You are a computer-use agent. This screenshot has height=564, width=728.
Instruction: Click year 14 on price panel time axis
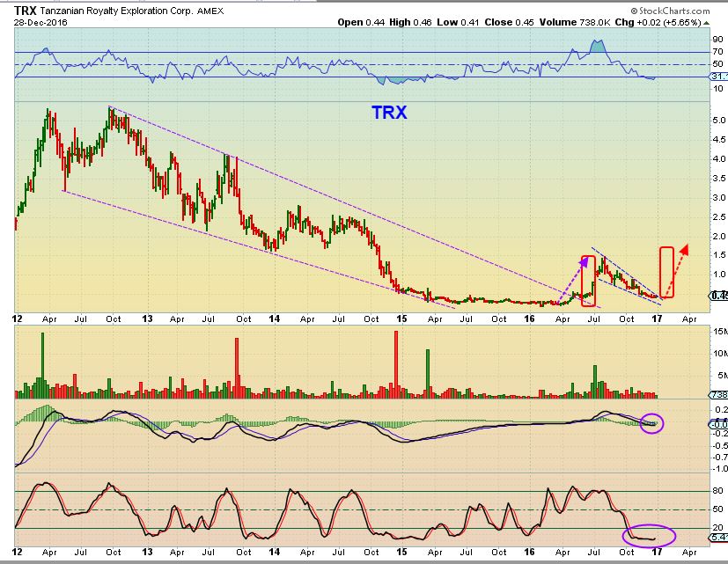275,319
